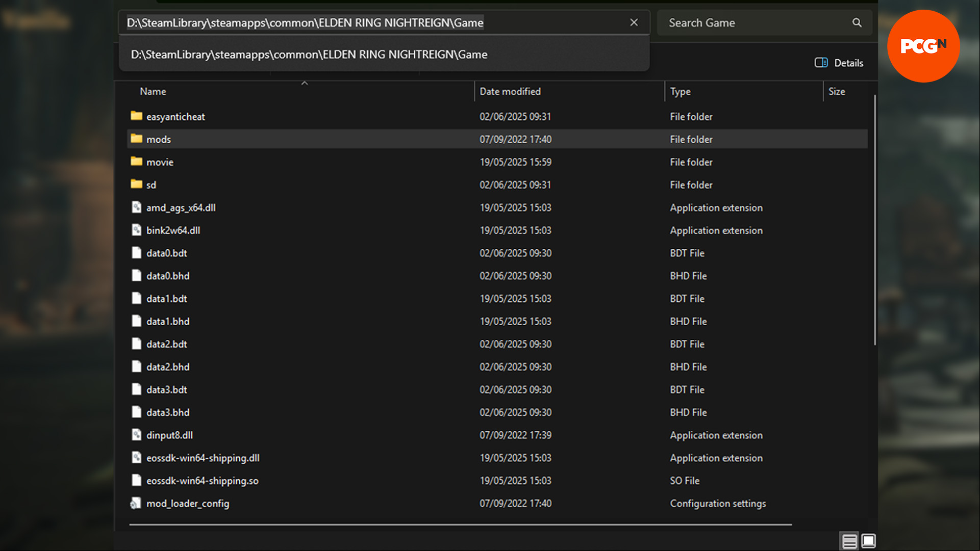The height and width of the screenshot is (551, 980).
Task: Select file name eossdk-win64-shipping.so
Action: (203, 481)
